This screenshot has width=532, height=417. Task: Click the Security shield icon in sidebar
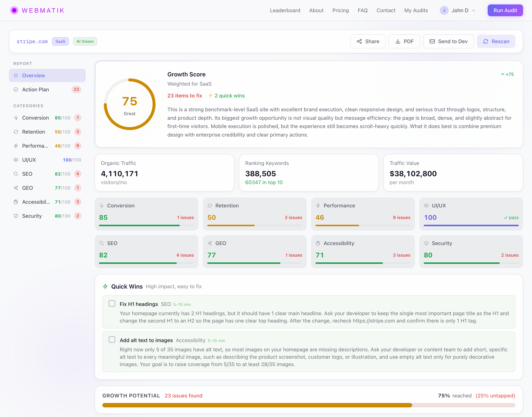16,216
